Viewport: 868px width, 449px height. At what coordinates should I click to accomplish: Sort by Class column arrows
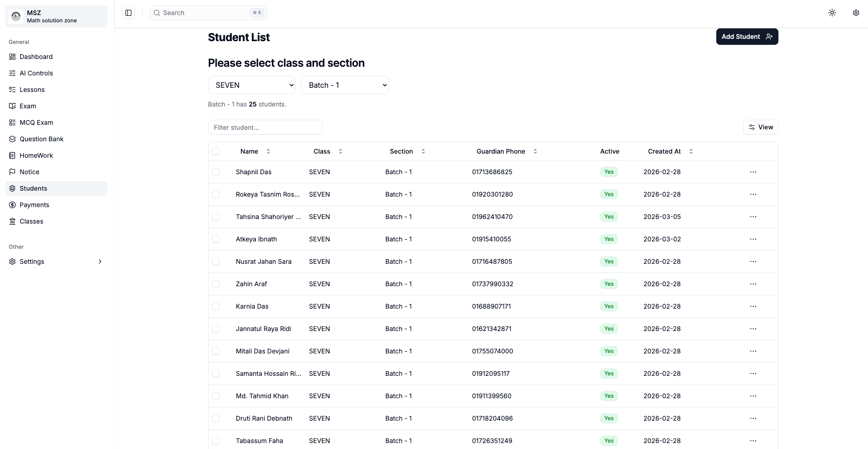pyautogui.click(x=341, y=151)
